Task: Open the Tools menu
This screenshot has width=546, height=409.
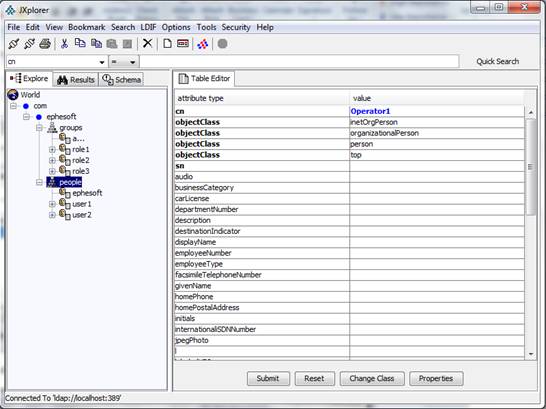Action: [206, 27]
